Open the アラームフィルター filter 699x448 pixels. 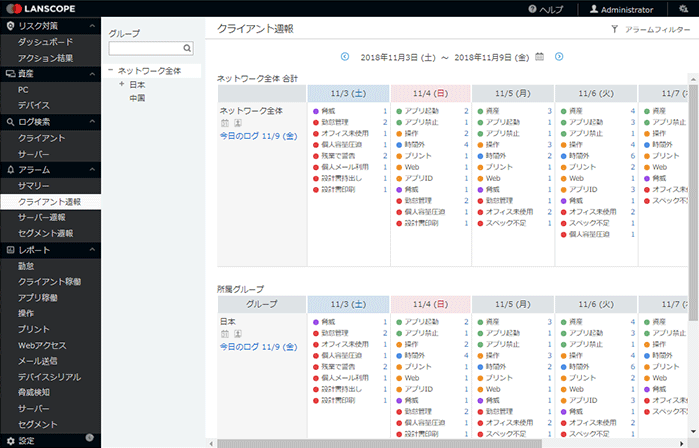pos(649,30)
